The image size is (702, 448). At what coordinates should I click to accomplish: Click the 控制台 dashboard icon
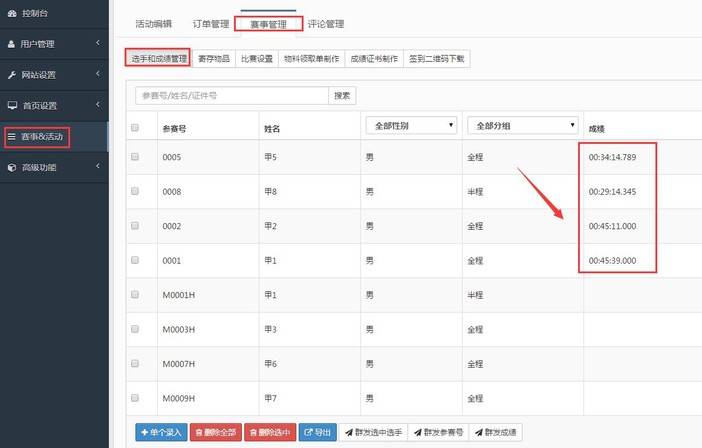(x=12, y=13)
